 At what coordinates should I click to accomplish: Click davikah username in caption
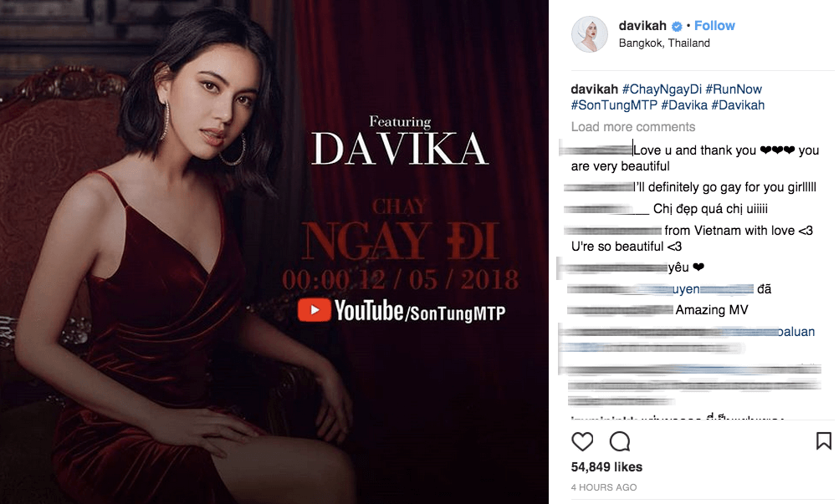point(595,89)
